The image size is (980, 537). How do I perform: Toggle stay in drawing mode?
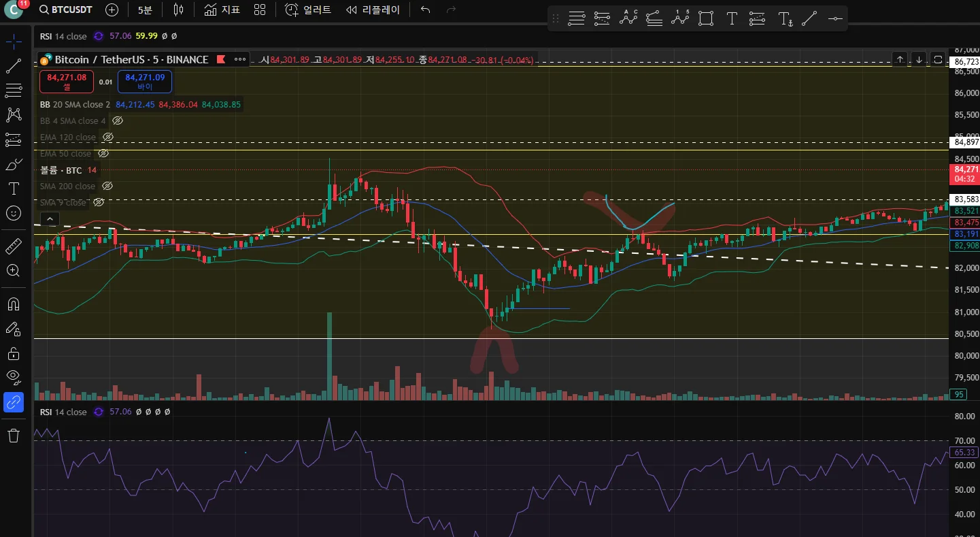[x=14, y=329]
